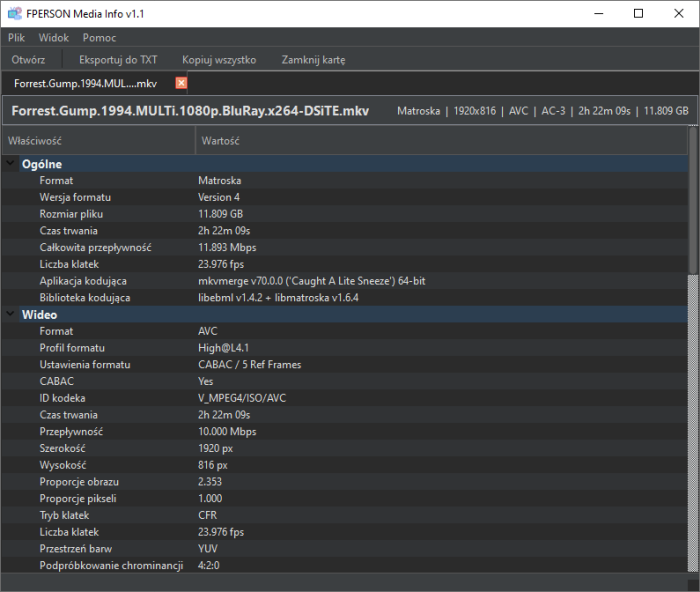Click the header summary '1920x816'

(x=475, y=111)
